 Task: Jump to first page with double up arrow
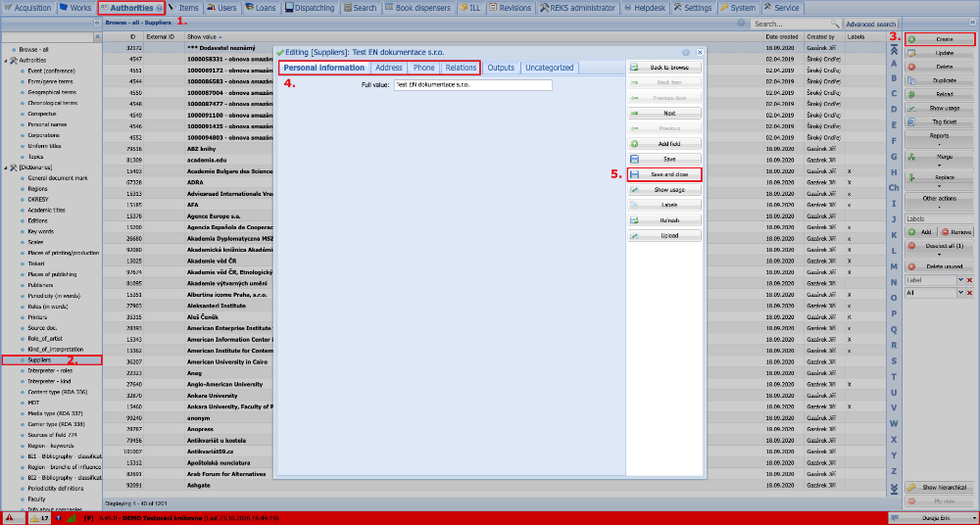tap(894, 50)
